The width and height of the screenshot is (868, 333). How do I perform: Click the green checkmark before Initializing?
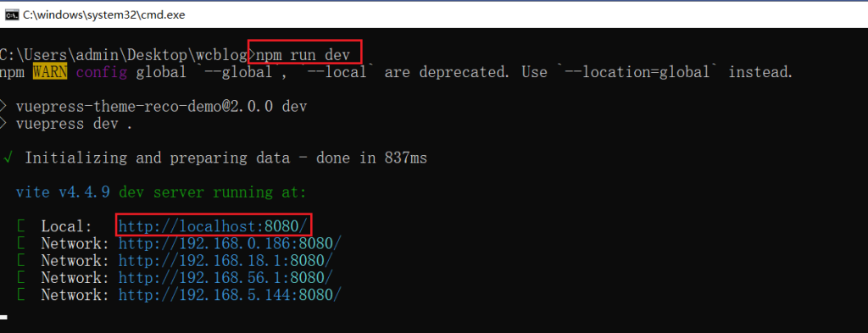pos(8,158)
